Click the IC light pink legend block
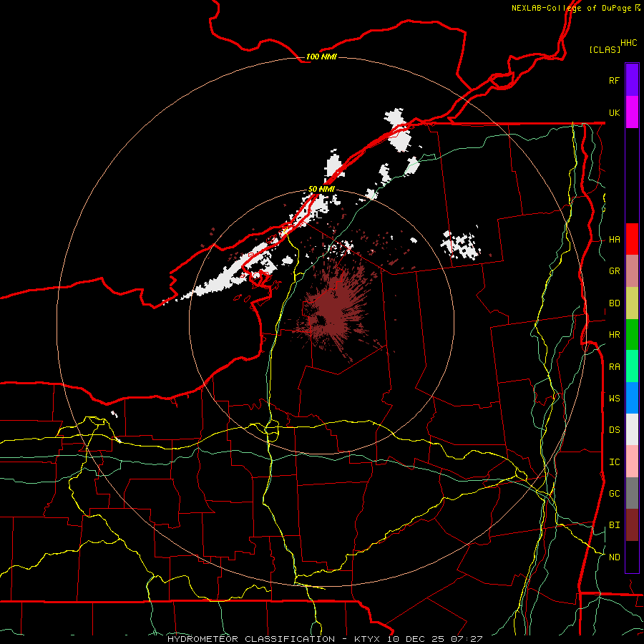This screenshot has width=644, height=644. (632, 462)
